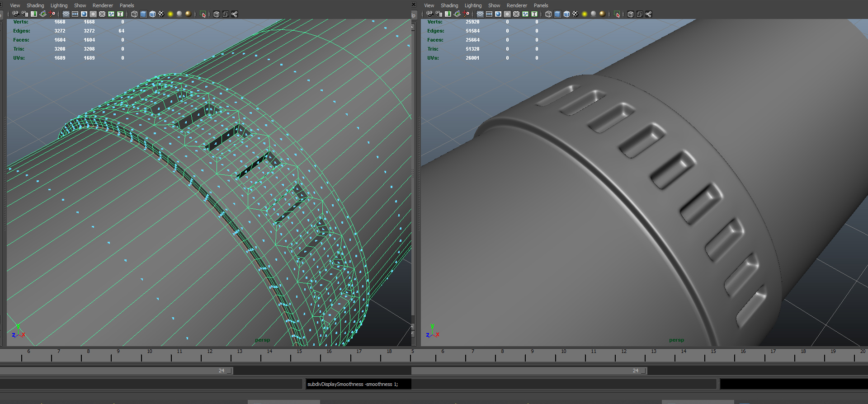Click Textured checker icon in left viewport
Viewport: 868px width, 404px height.
[x=161, y=14]
